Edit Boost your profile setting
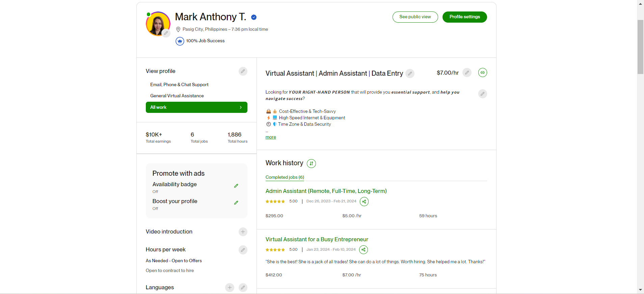 tap(236, 203)
